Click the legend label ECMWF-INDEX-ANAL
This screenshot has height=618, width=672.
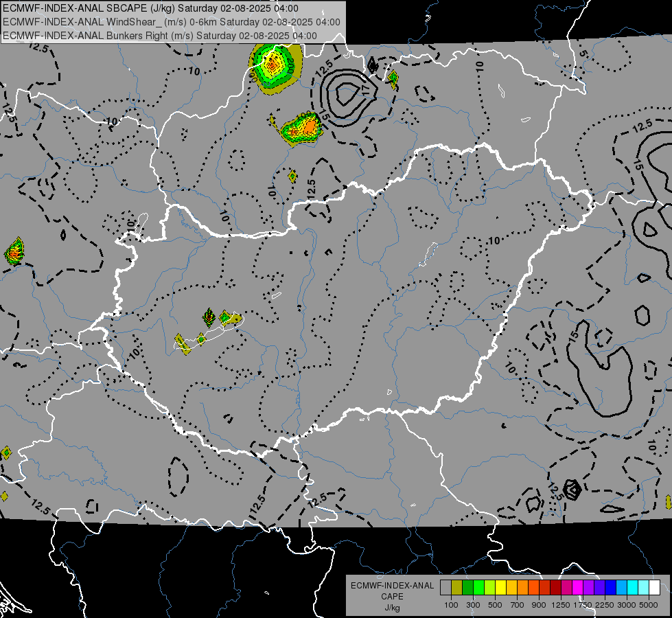coord(392,586)
